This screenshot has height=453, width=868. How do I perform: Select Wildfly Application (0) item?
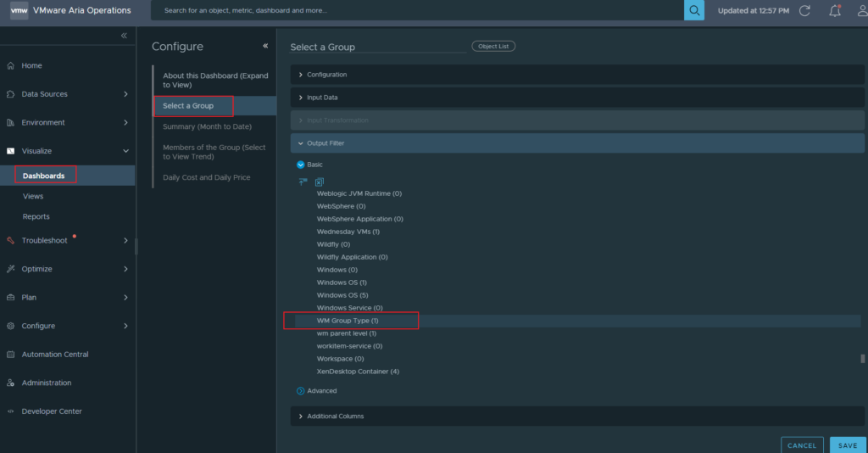[352, 257]
